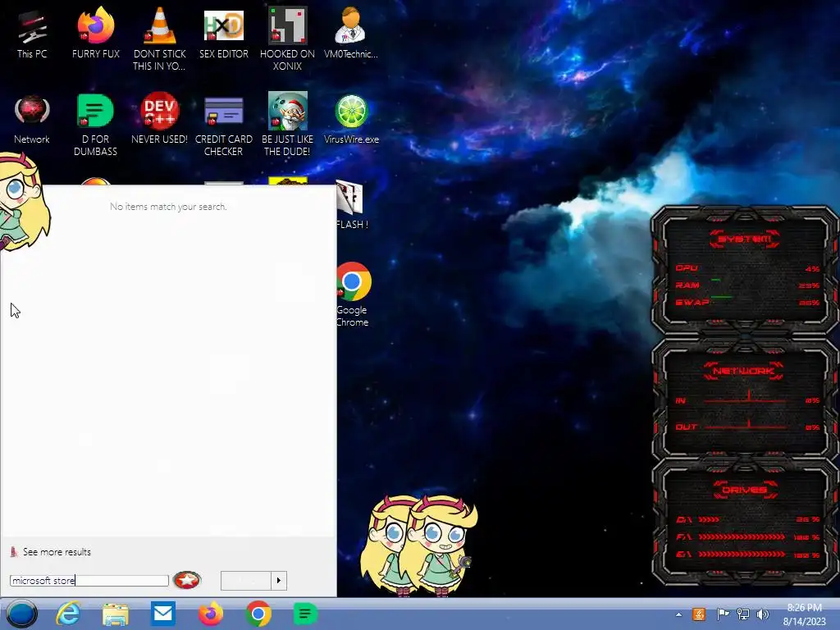Click the 'No items match your search.' text
The width and height of the screenshot is (840, 630).
point(168,207)
